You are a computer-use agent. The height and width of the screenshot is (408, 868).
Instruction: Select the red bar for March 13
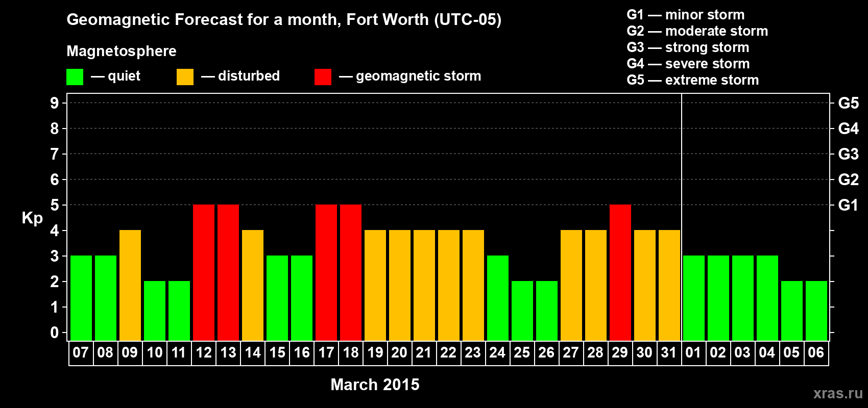click(x=228, y=272)
